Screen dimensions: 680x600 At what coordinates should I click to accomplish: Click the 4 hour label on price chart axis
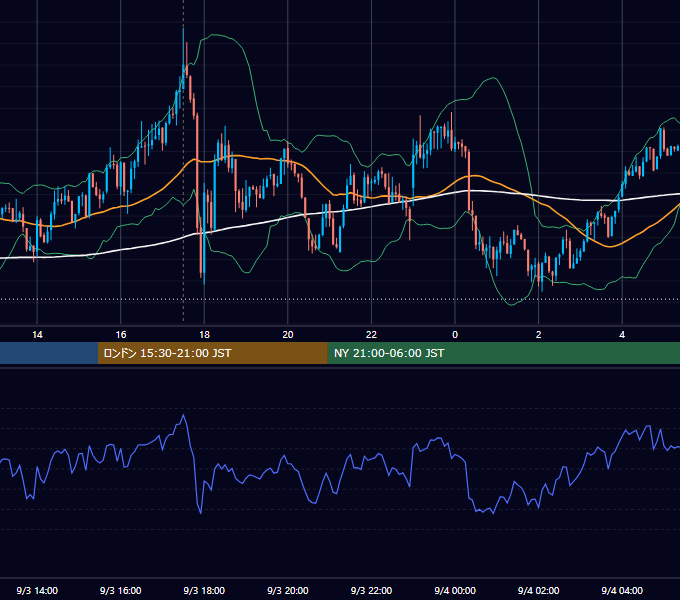[622, 335]
